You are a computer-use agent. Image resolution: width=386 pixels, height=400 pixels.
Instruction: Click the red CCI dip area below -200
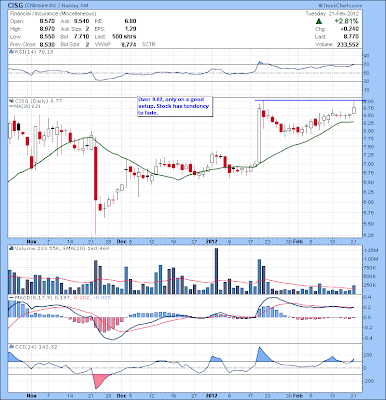click(x=100, y=380)
